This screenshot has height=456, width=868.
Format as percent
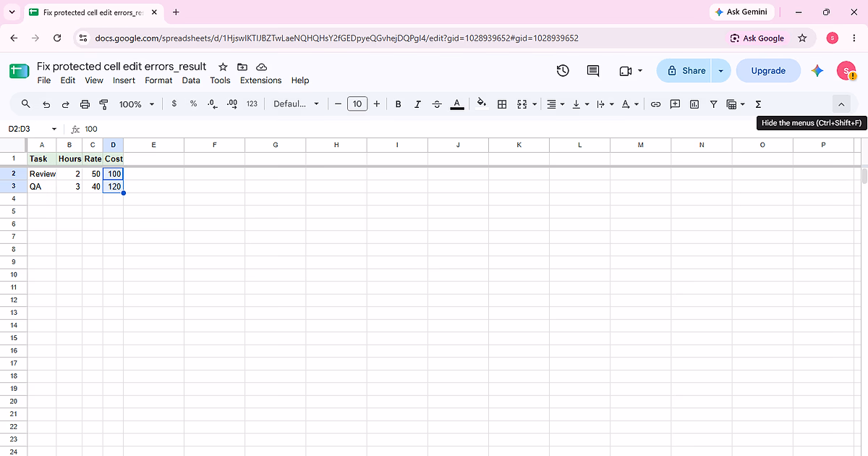pyautogui.click(x=193, y=104)
